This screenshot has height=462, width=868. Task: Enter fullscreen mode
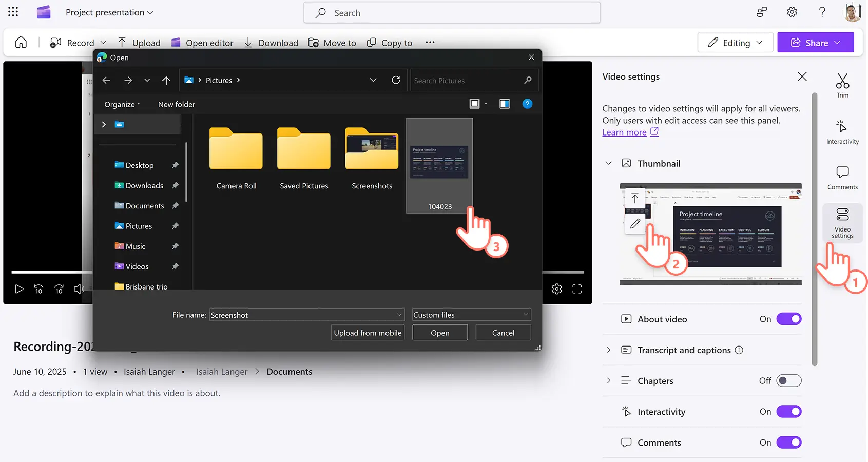[x=577, y=289]
